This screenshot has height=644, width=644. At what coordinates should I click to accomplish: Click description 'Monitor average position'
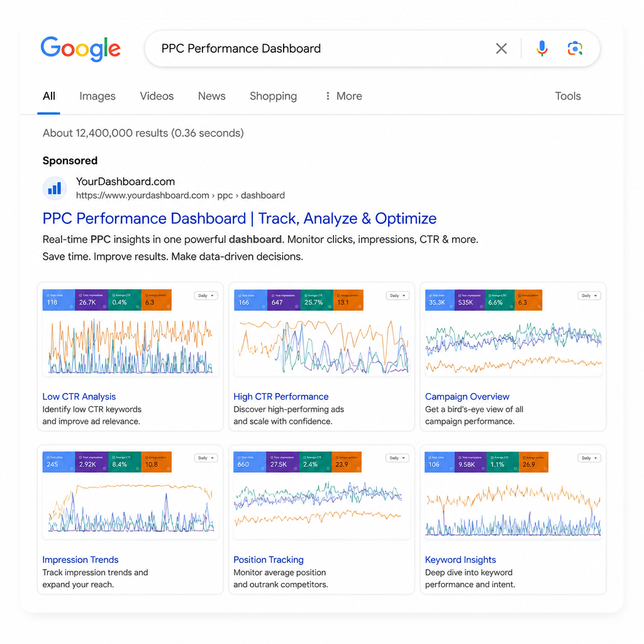click(x=279, y=572)
